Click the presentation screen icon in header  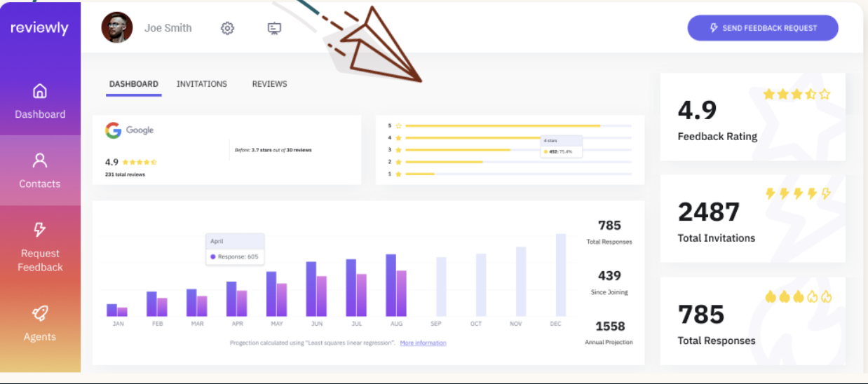(274, 28)
